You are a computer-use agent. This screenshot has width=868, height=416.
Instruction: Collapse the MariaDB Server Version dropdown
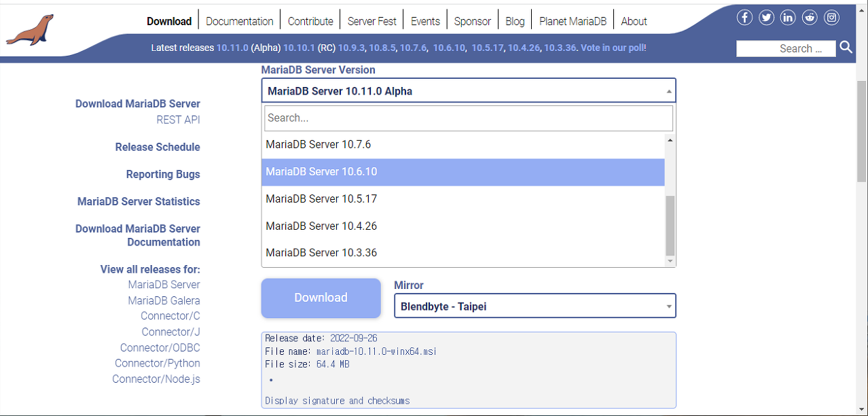point(469,90)
